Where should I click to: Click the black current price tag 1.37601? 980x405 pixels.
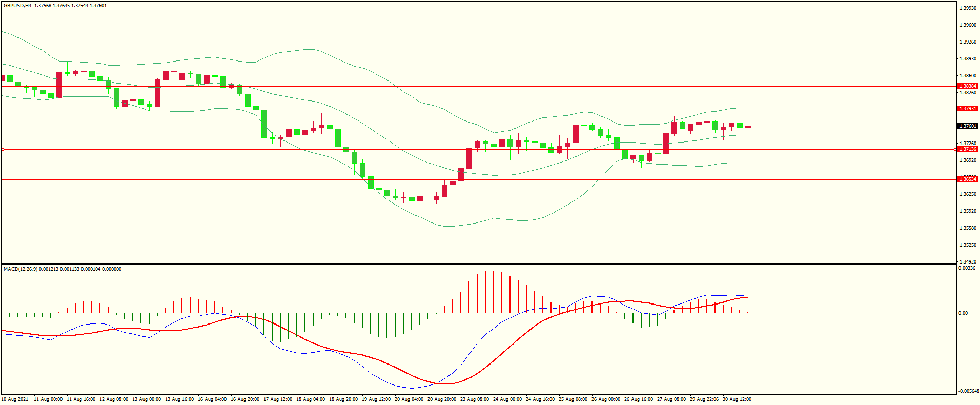pos(968,126)
